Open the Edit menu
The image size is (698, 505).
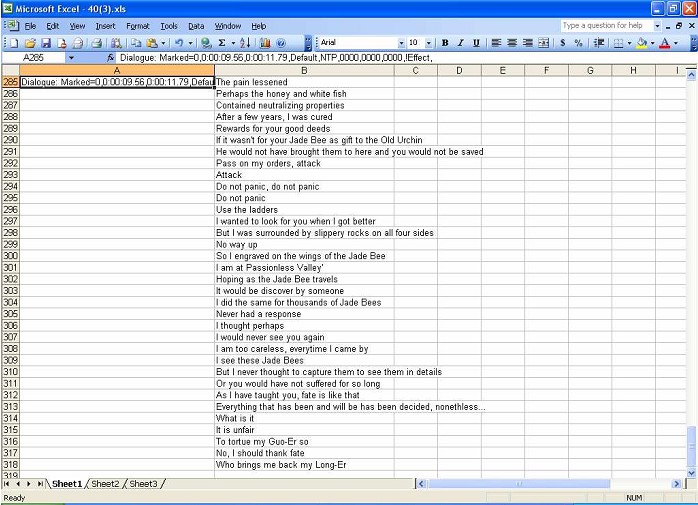tap(53, 26)
